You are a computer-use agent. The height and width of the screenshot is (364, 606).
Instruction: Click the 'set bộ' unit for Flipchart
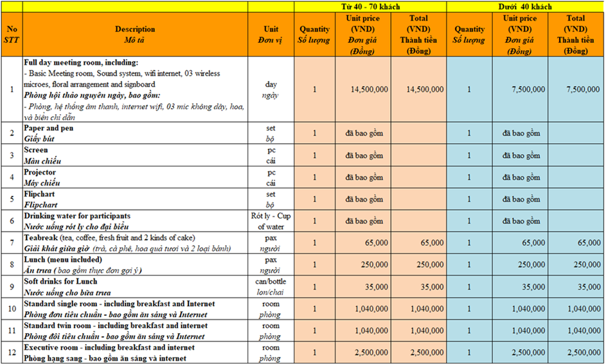click(x=271, y=199)
